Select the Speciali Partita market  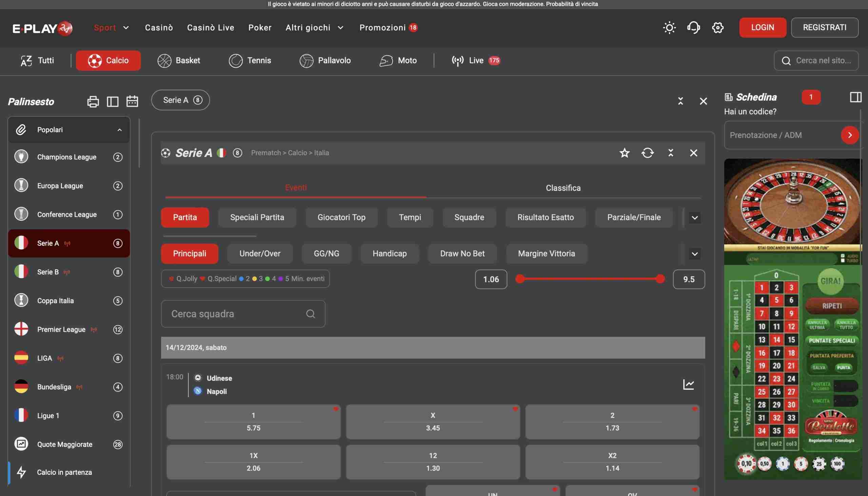[x=257, y=218]
